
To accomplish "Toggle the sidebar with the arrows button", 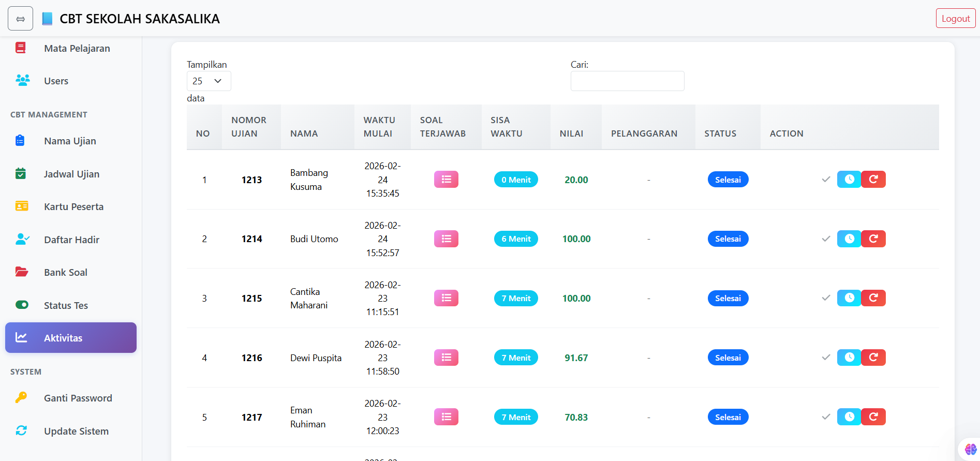I will coord(20,19).
